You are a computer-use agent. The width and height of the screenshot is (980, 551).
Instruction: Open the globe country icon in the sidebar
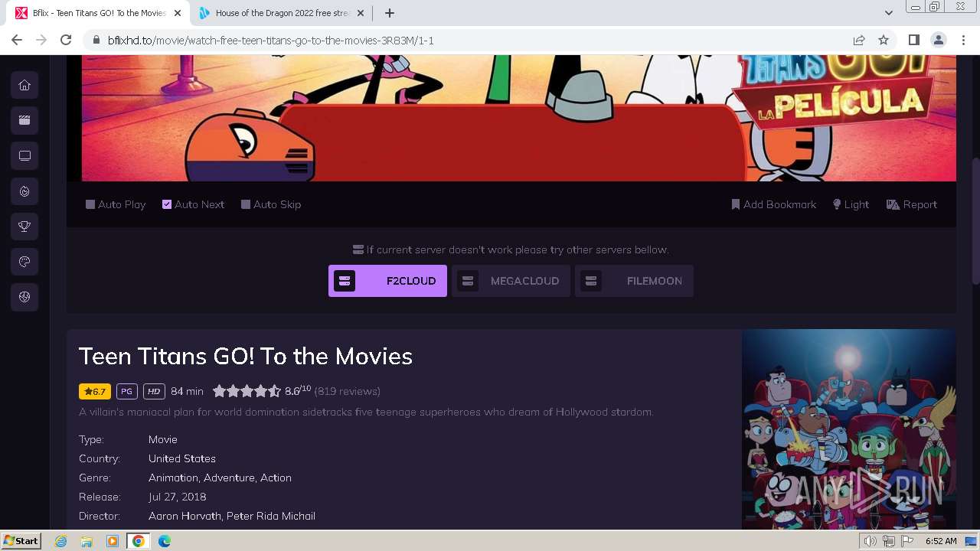[x=24, y=297]
